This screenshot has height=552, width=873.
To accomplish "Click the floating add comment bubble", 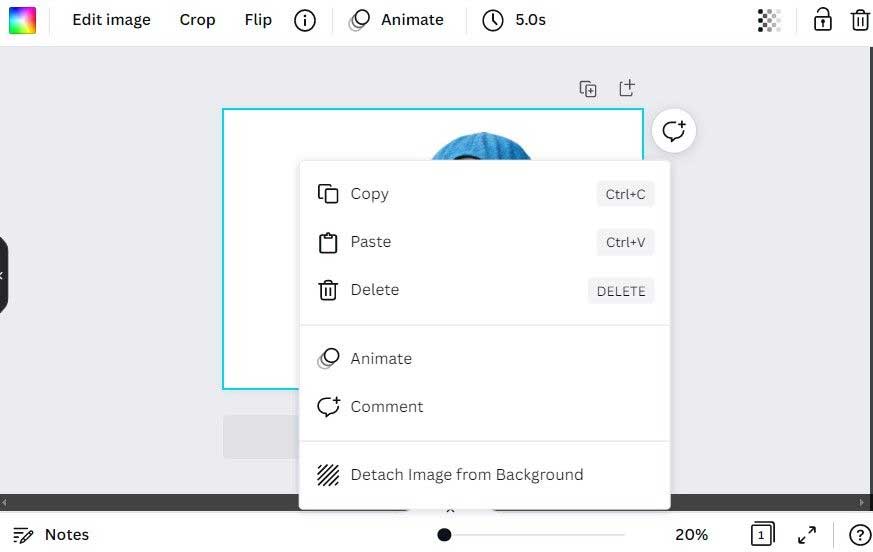I will [673, 130].
